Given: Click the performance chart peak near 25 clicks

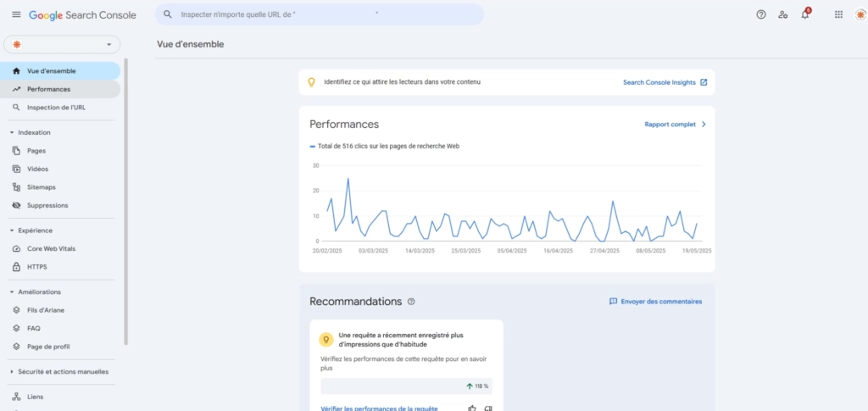Looking at the screenshot, I should pos(348,178).
